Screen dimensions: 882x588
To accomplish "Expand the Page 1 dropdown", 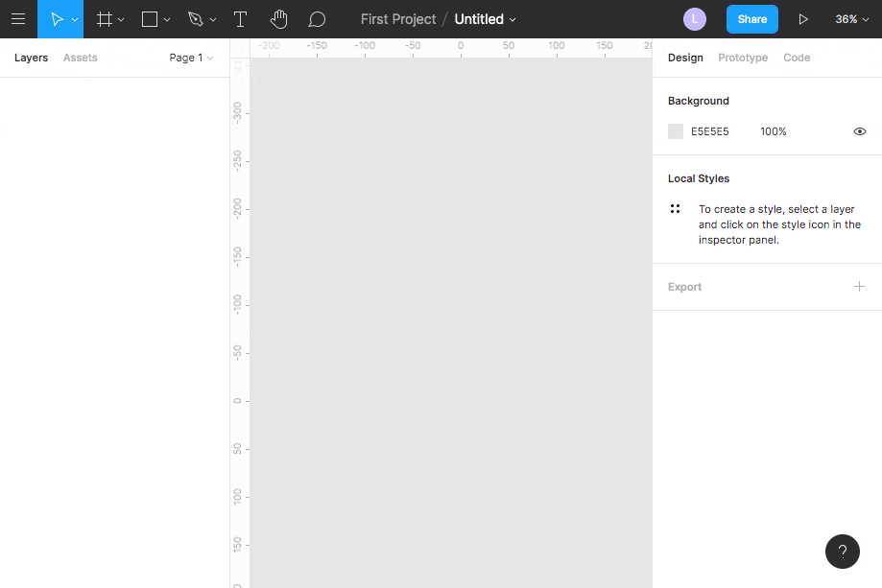I will (191, 58).
